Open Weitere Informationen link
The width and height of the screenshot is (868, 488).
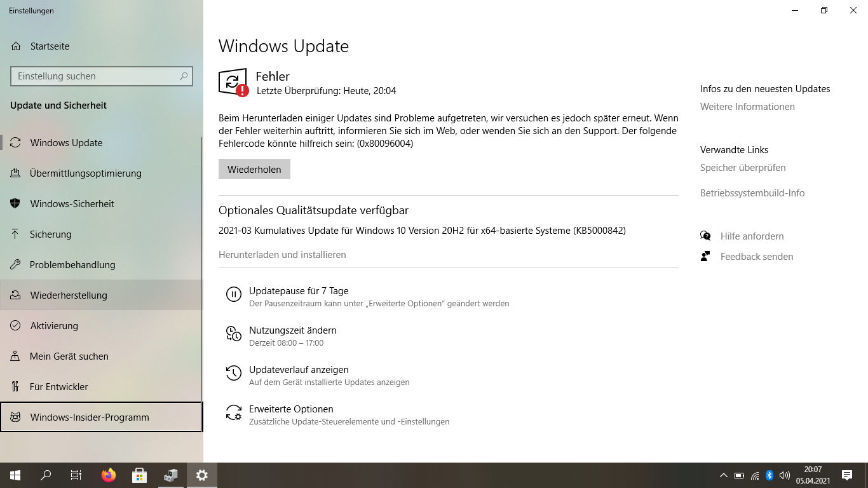click(x=747, y=107)
